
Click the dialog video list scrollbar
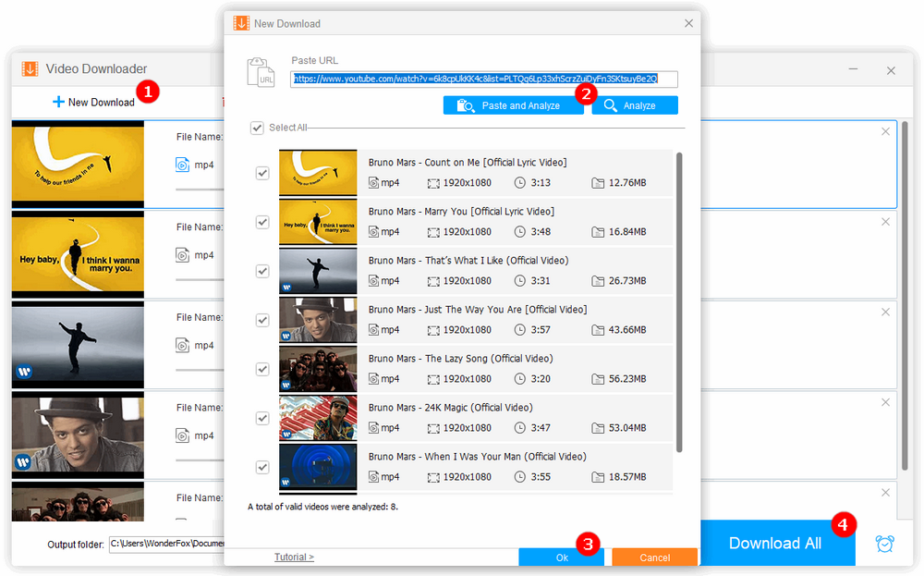pyautogui.click(x=679, y=302)
